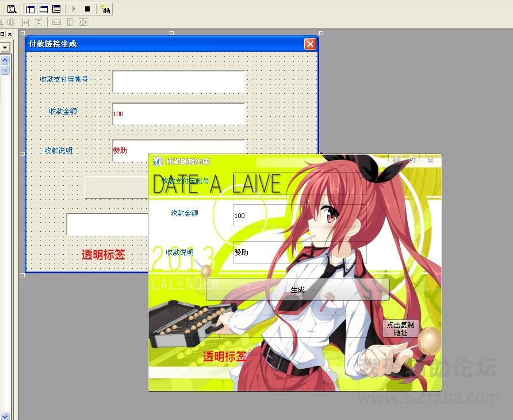This screenshot has width=513, height=420.
Task: Click the bottom-left selection handle of the form
Action: (x=22, y=276)
